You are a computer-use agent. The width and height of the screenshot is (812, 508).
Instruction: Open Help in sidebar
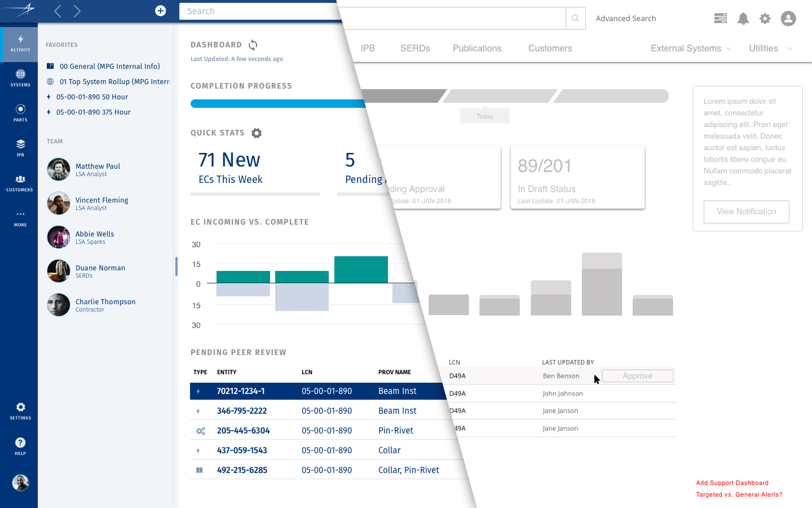[x=20, y=446]
